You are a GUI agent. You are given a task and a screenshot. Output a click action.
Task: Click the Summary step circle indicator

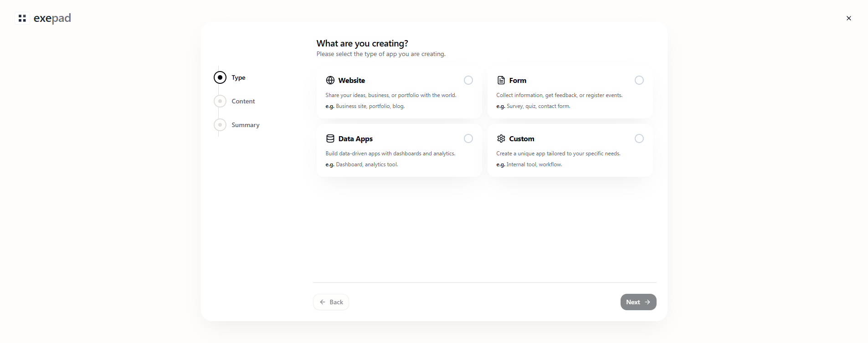tap(220, 125)
